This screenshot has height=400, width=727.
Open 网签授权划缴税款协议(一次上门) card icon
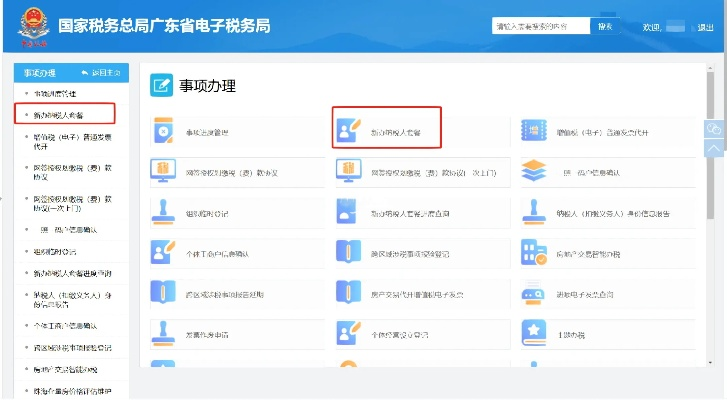pos(348,171)
